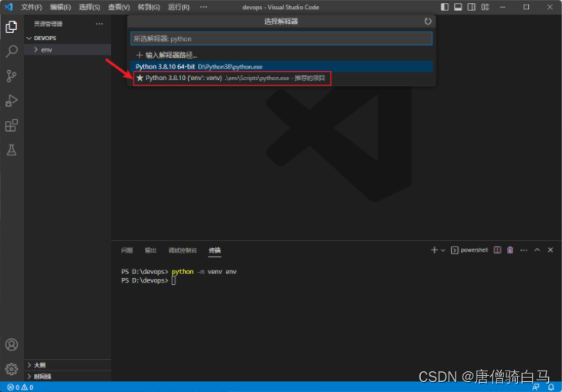
Task: Switch to the 终端 terminal tab
Action: pyautogui.click(x=214, y=250)
